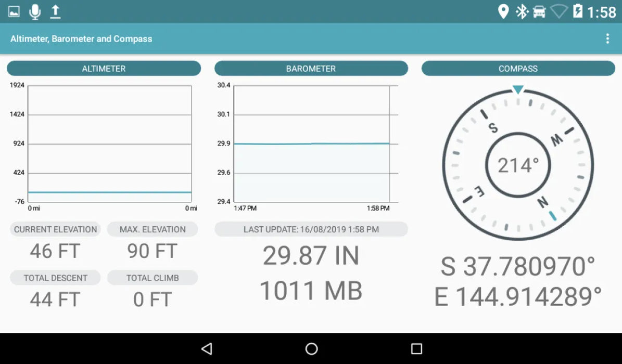This screenshot has width=622, height=364.
Task: Tap the 29.87 IN pressure reading
Action: coord(311,256)
